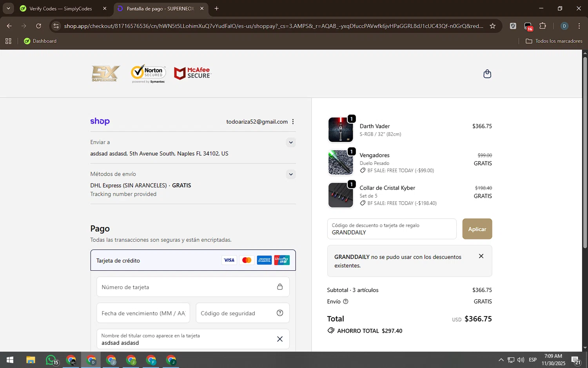The width and height of the screenshot is (588, 368).
Task: Focus the Número de tarjeta field
Action: (193, 287)
